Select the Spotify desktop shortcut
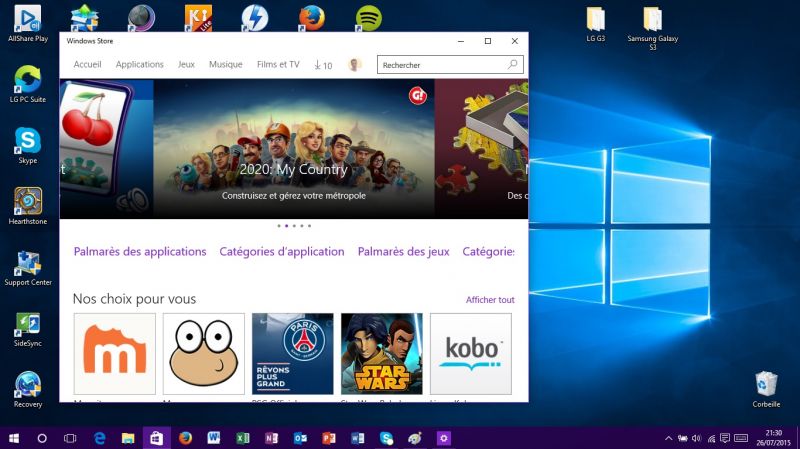The width and height of the screenshot is (800, 449). pos(368,18)
